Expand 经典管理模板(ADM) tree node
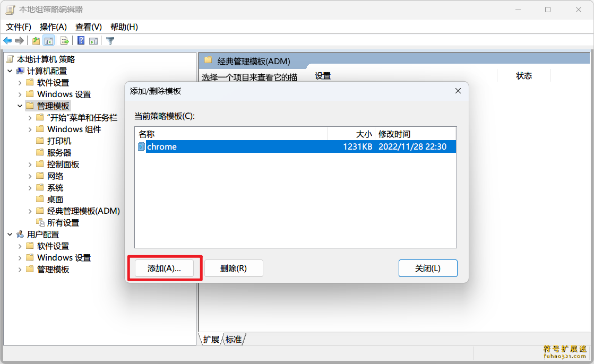The height and width of the screenshot is (364, 594). pyautogui.click(x=30, y=211)
